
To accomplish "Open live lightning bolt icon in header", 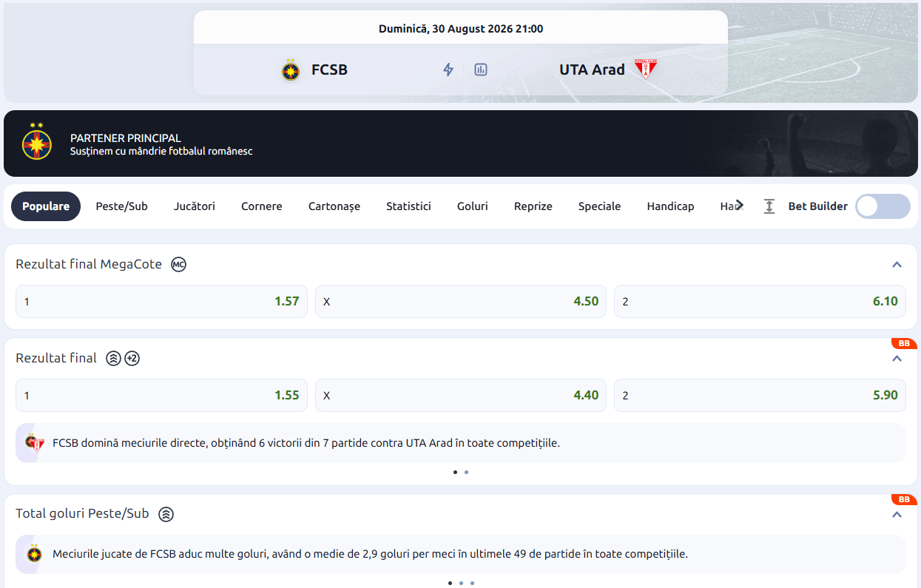I will click(448, 70).
